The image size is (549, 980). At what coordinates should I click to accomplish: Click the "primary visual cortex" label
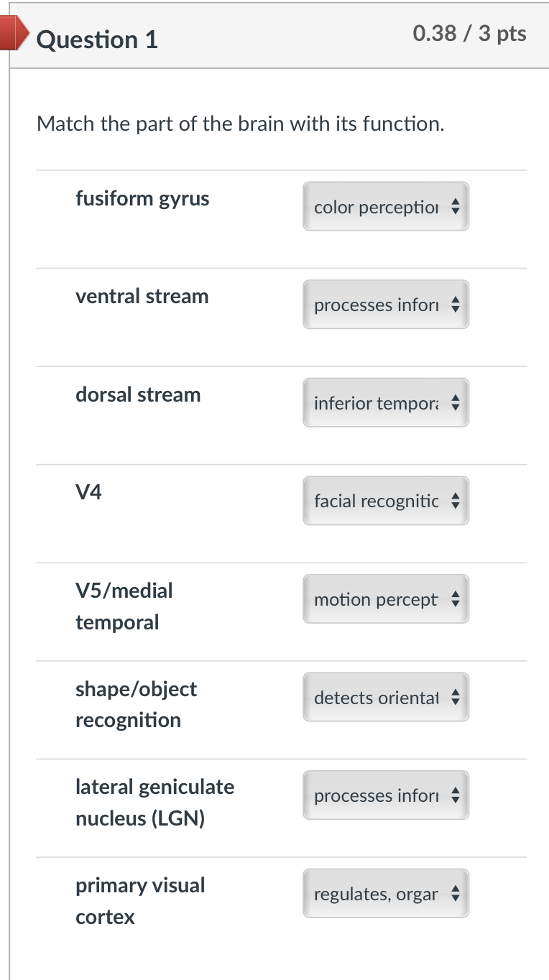[140, 900]
